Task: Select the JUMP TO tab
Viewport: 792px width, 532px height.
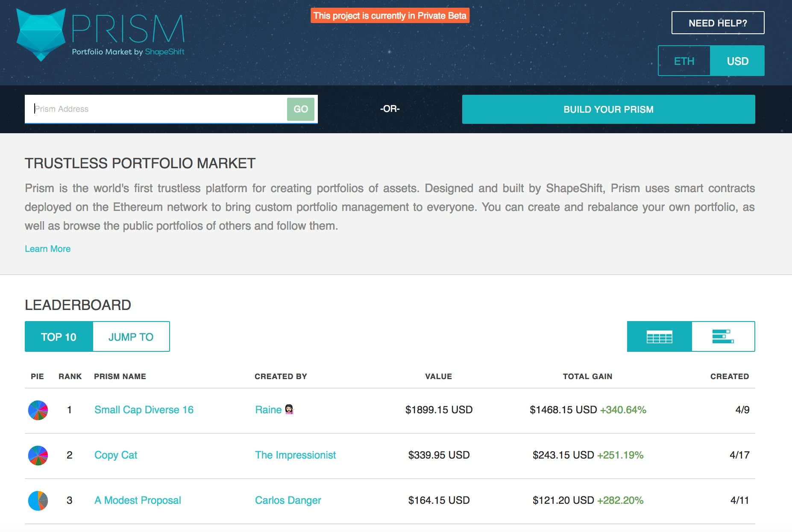Action: pyautogui.click(x=131, y=336)
